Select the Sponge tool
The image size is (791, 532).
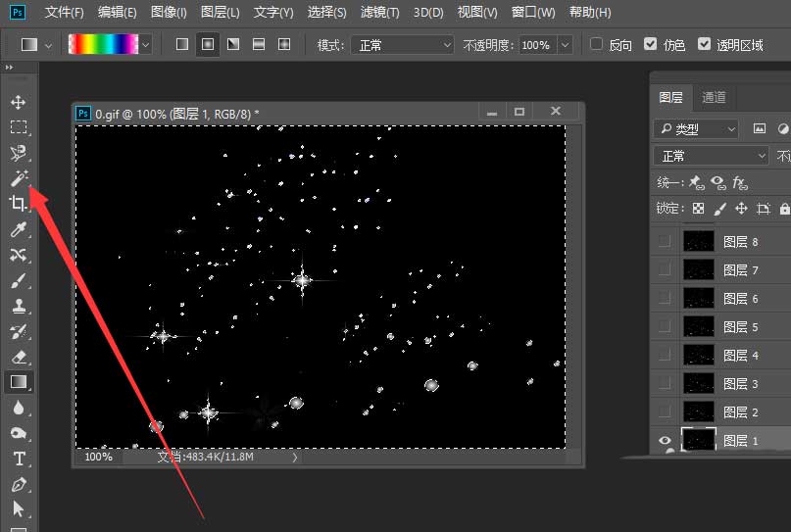point(19,433)
